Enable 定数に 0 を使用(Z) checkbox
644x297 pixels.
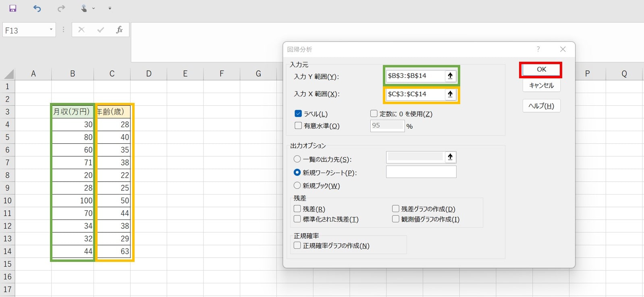coord(374,114)
